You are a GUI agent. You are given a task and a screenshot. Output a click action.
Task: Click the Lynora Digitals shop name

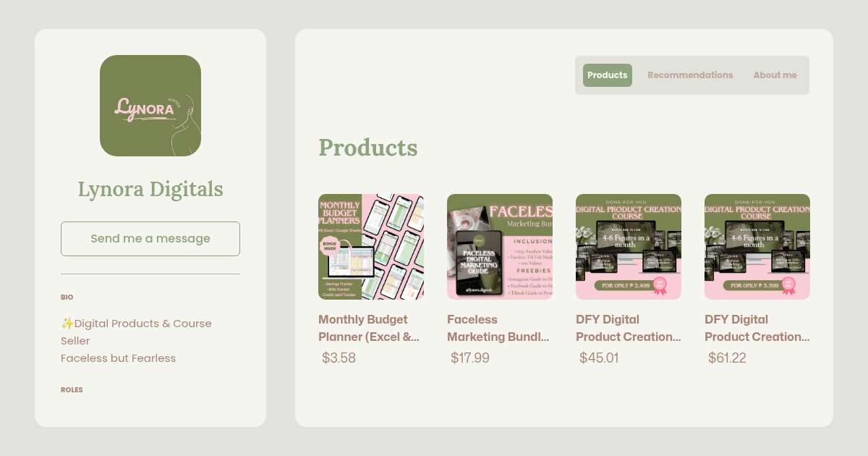[150, 189]
